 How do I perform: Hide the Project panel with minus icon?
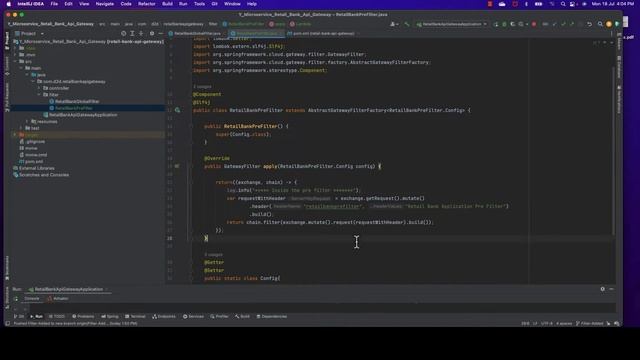pyautogui.click(x=160, y=33)
